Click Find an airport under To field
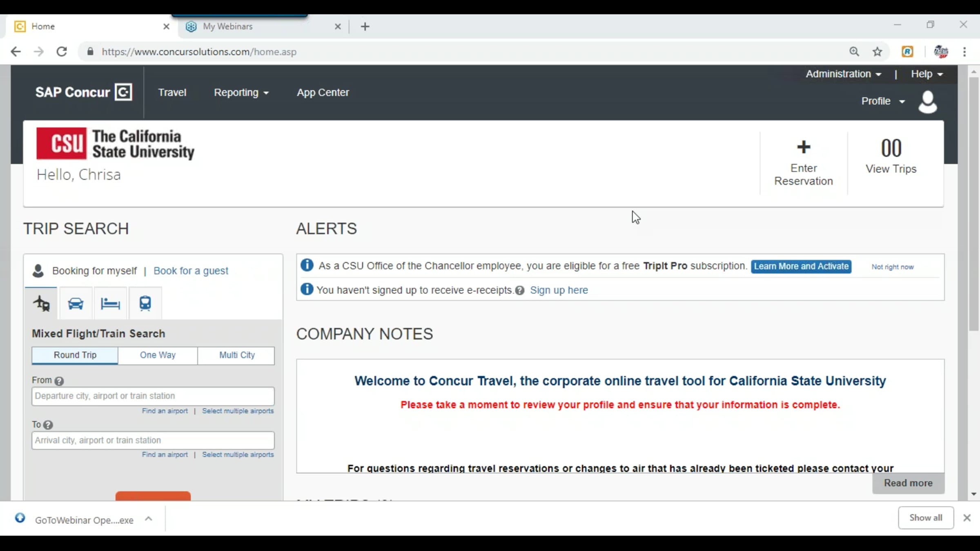 click(x=165, y=455)
